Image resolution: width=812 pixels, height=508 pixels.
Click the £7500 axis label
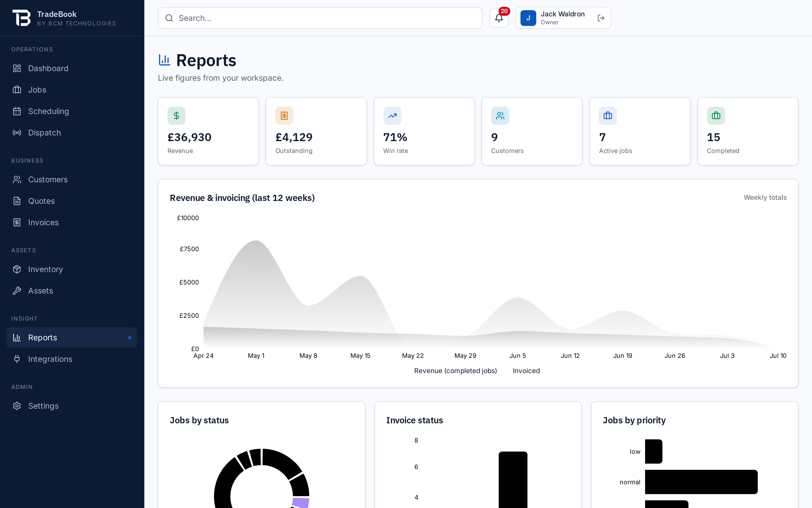click(x=189, y=249)
